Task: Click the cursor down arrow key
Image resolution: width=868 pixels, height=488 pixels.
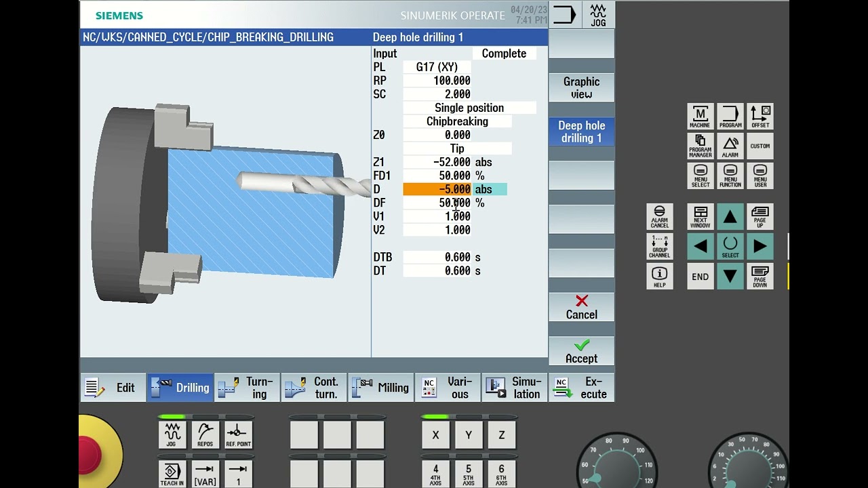Action: tap(730, 277)
